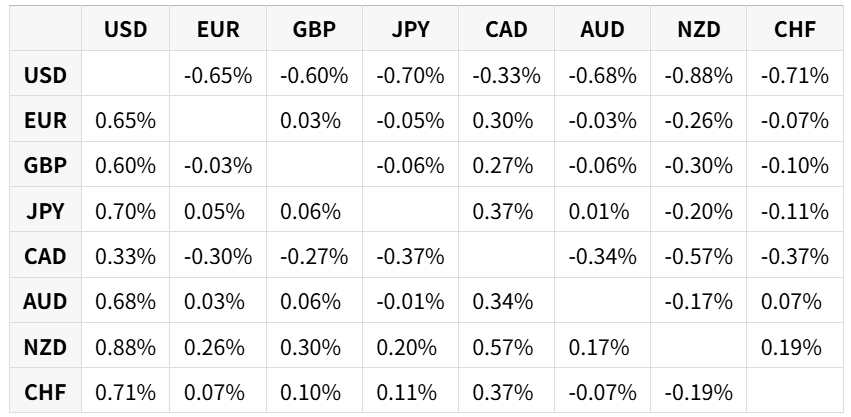Click the EUR to USD cell showing 0.65%
Viewport: 851px width, 417px height.
[x=125, y=119]
